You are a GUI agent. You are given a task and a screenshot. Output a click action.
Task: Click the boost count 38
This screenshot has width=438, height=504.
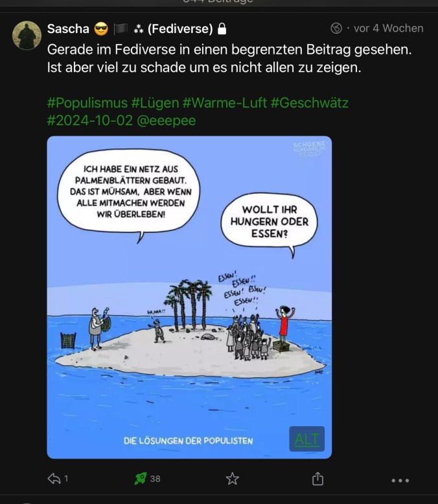[x=155, y=479]
